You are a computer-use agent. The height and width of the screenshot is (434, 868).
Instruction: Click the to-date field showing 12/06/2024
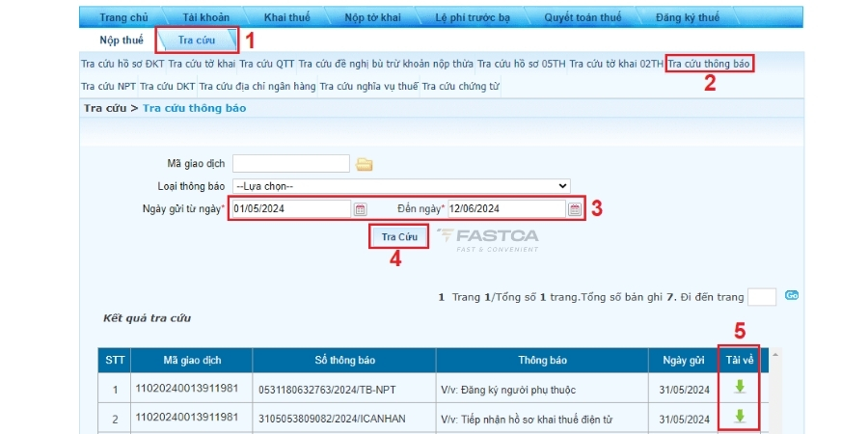pyautogui.click(x=506, y=208)
